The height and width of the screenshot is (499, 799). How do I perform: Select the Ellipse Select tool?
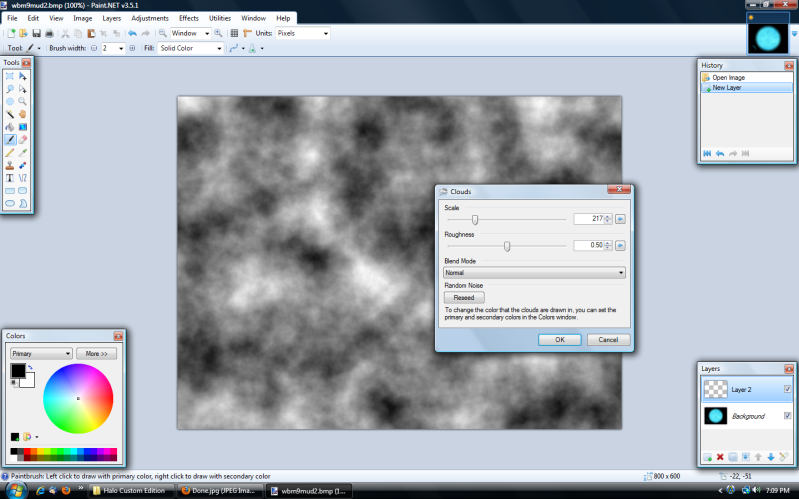(10, 101)
